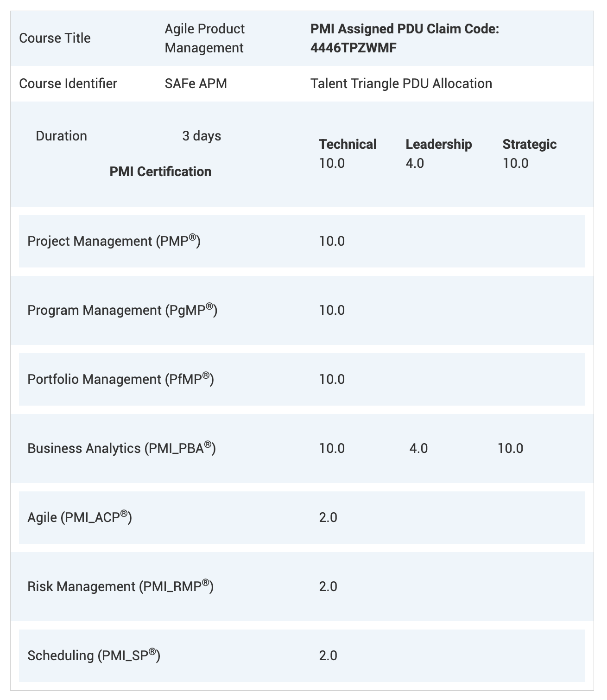Click the Risk Management (PMI_RMP) row label
607x700 pixels.
click(x=120, y=586)
